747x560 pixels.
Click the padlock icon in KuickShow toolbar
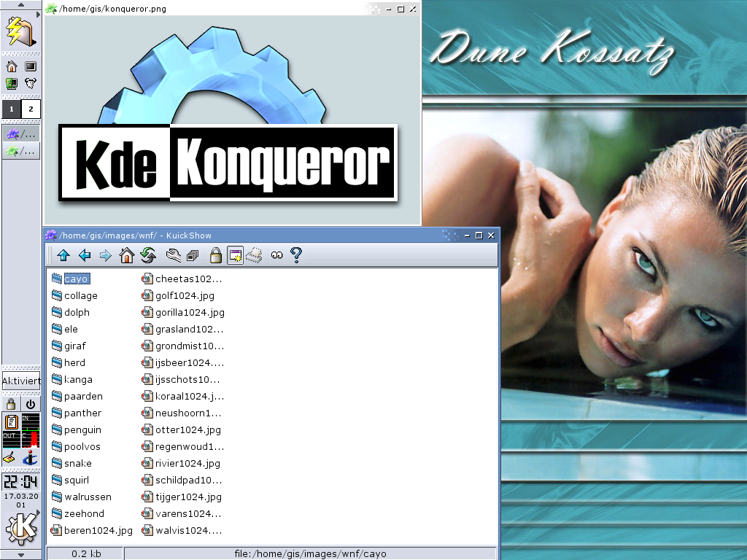[216, 256]
